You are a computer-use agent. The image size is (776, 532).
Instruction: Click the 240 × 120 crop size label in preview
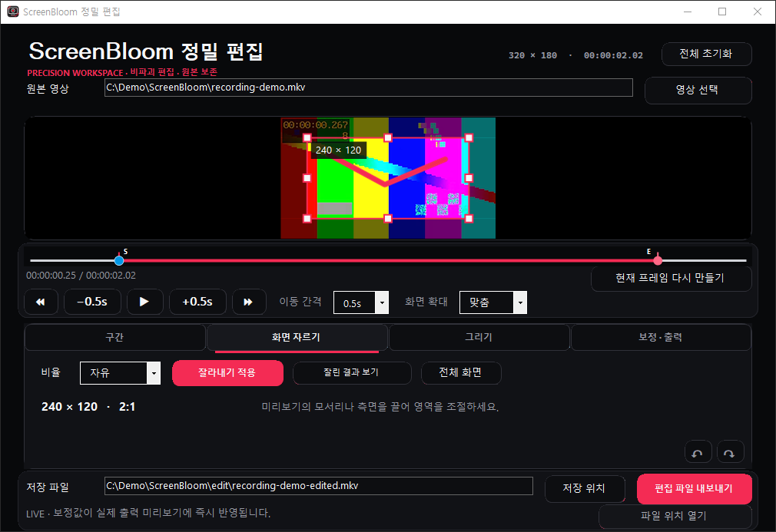click(x=339, y=150)
